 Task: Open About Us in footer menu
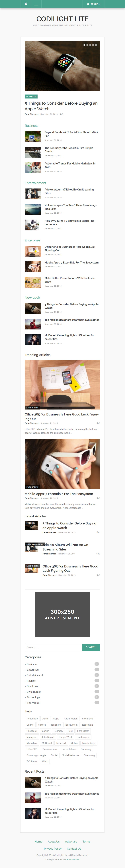54,841
